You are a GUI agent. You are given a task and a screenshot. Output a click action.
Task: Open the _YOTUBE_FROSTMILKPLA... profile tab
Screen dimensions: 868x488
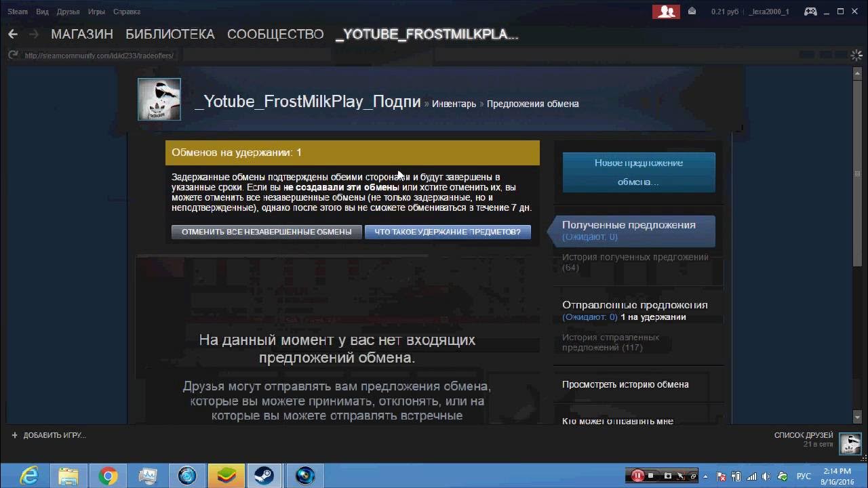tap(427, 34)
